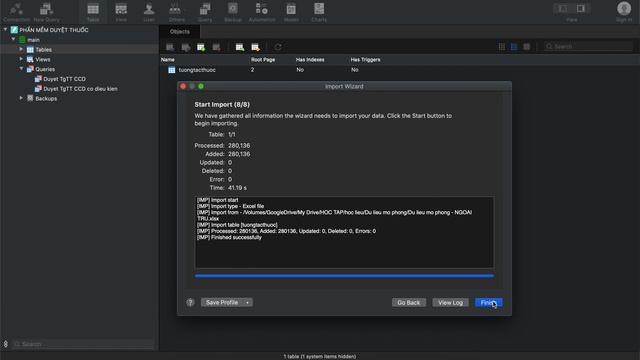Select the Table toolbar icon
The height and width of the screenshot is (360, 640).
(93, 11)
